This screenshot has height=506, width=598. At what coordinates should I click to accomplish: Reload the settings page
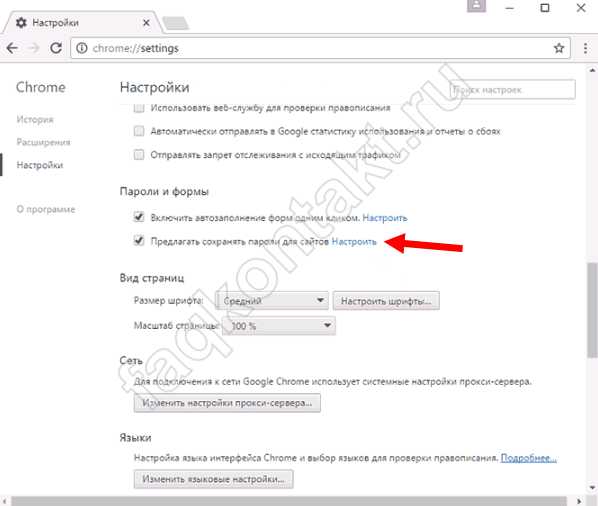(x=56, y=48)
